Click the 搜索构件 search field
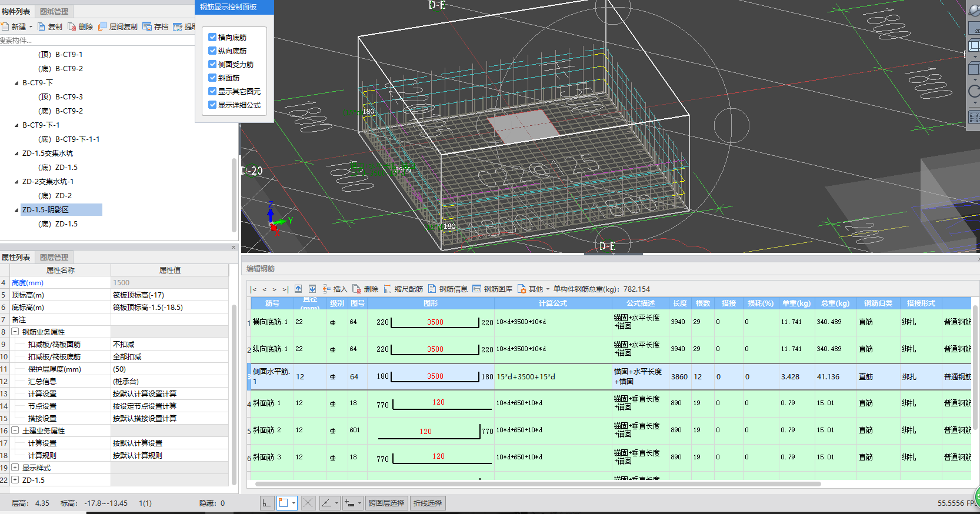The width and height of the screenshot is (980, 514). 97,40
